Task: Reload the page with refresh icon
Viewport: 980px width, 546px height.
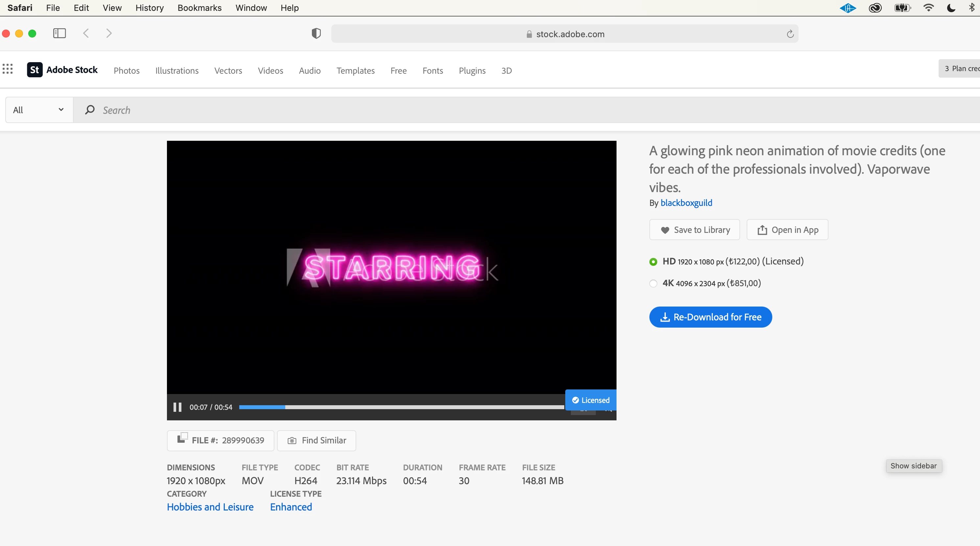Action: point(790,34)
